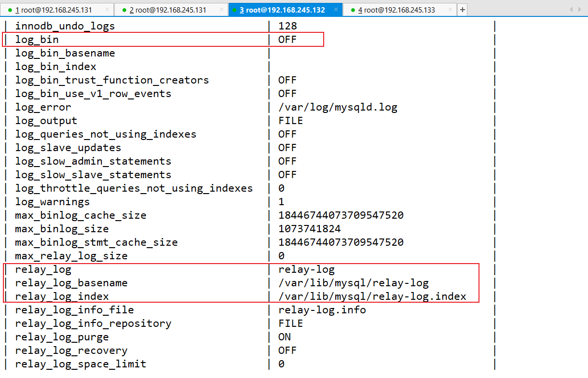588x378 pixels.
Task: Switch to tab 2 root@192.168.245.131
Action: coord(171,10)
